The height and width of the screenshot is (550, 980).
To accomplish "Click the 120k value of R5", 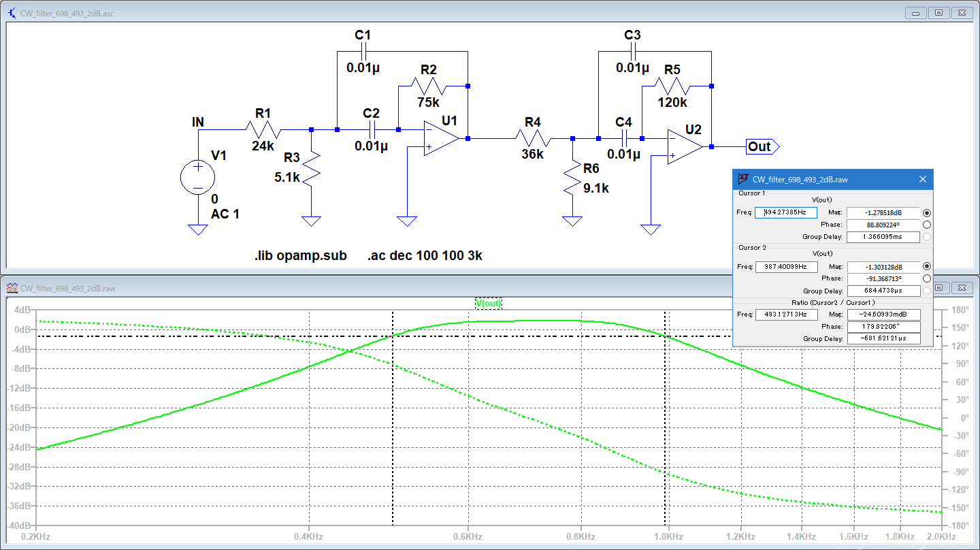I will point(672,103).
